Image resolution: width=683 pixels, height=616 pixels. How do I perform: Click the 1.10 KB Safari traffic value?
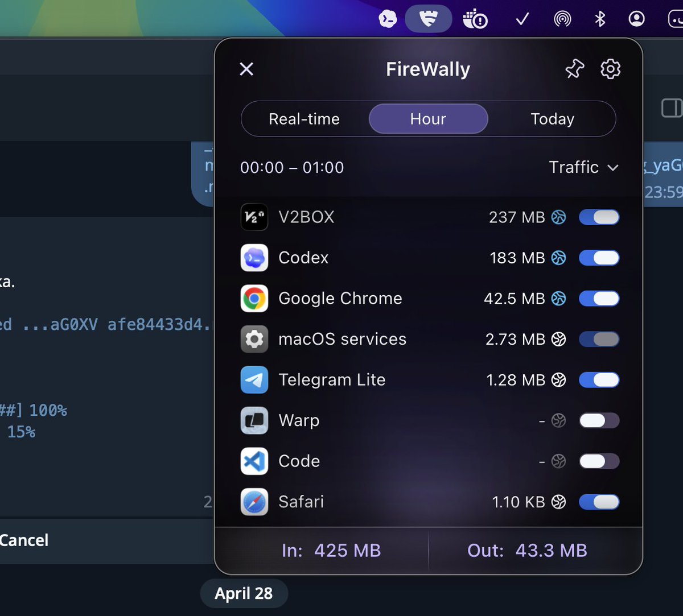(x=519, y=502)
